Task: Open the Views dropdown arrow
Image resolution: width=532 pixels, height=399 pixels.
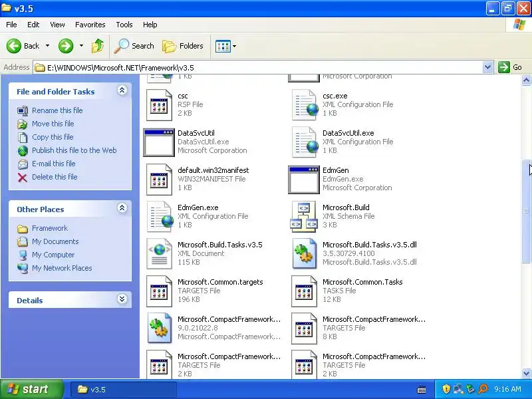Action: pos(235,46)
